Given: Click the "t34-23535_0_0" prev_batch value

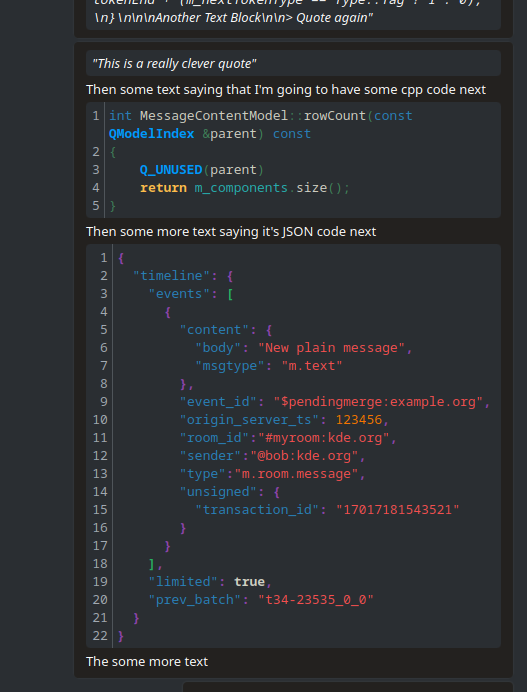Looking at the screenshot, I should pyautogui.click(x=316, y=600).
